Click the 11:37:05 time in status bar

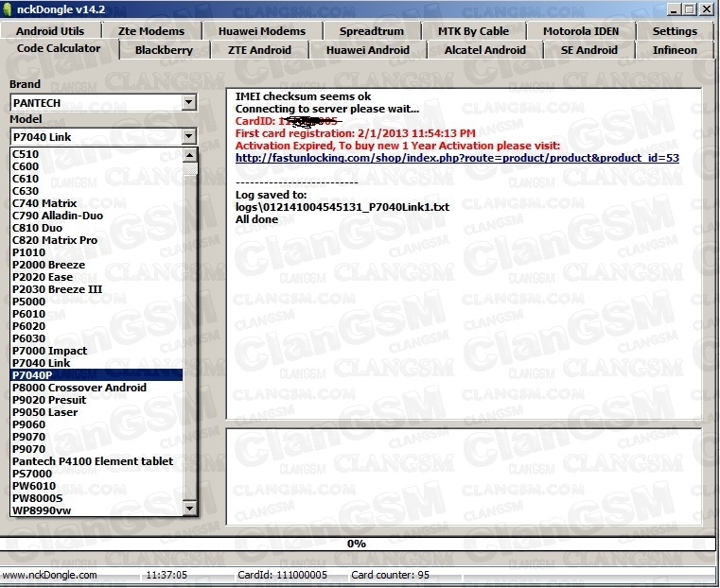pyautogui.click(x=167, y=575)
